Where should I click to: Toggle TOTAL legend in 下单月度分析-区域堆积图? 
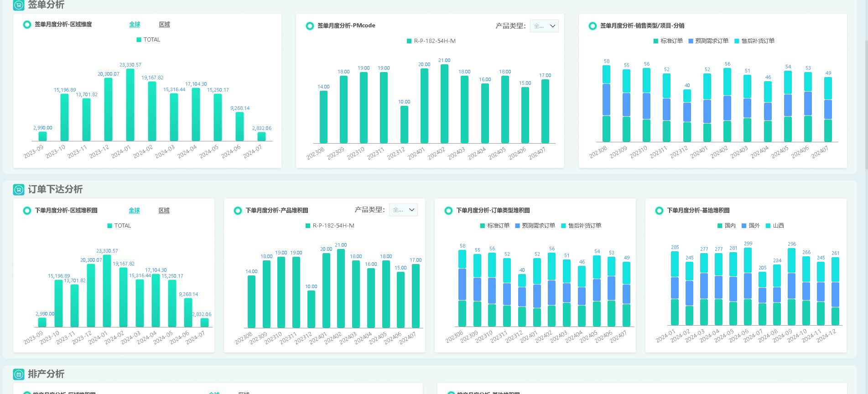pyautogui.click(x=119, y=226)
